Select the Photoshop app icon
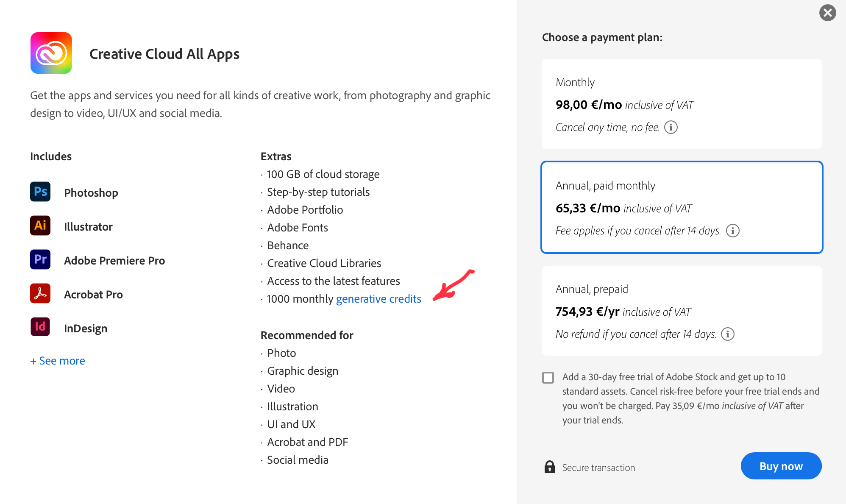The height and width of the screenshot is (504, 846). point(40,192)
